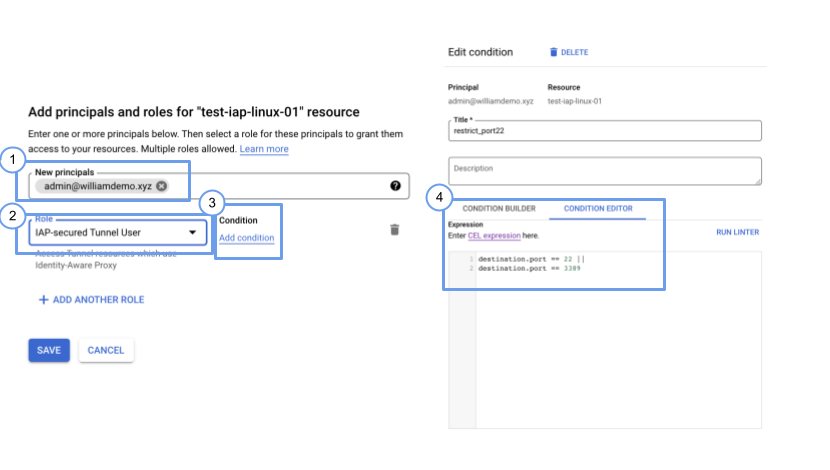
Task: Click the SAVE button
Action: pos(49,350)
